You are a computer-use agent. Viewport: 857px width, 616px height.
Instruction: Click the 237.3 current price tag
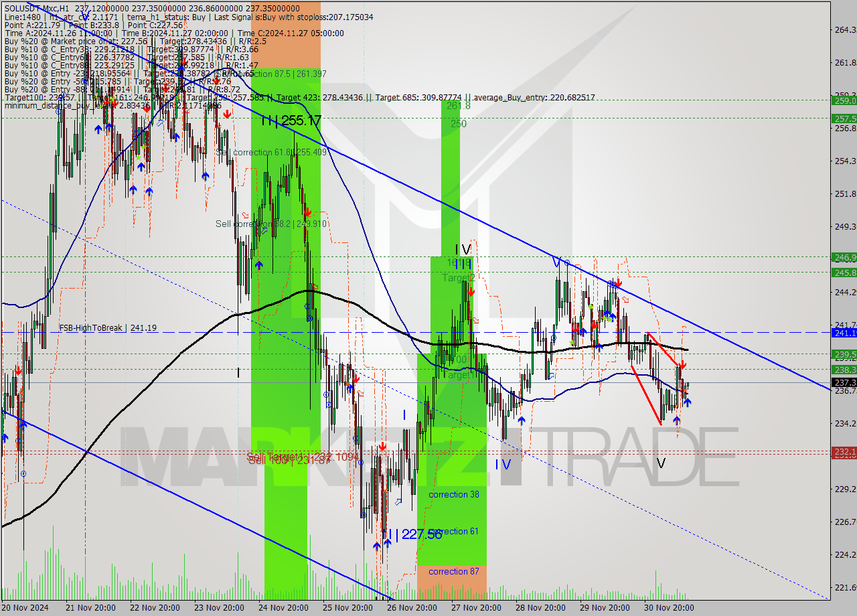844,382
